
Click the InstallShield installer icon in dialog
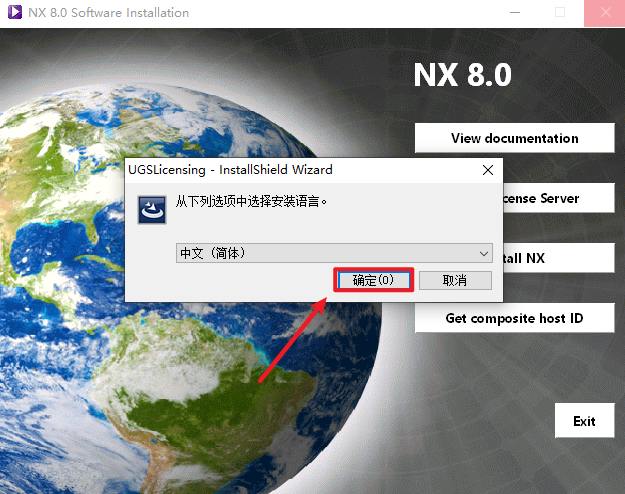coord(152,210)
